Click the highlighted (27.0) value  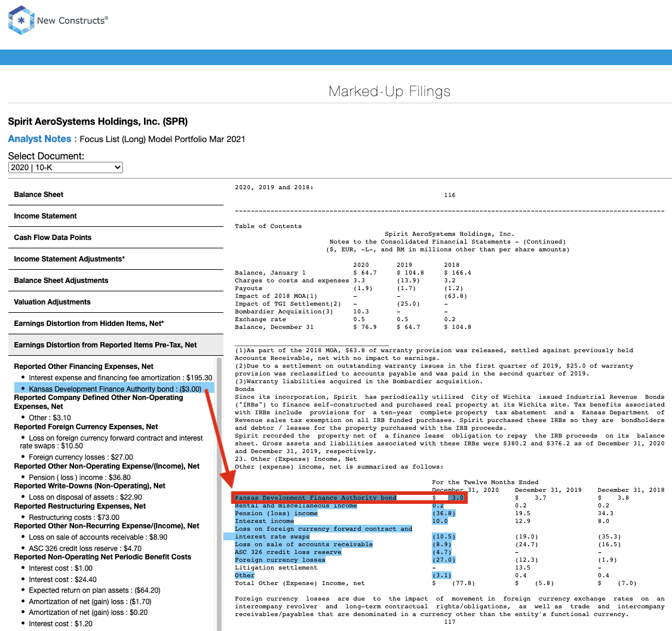444,560
